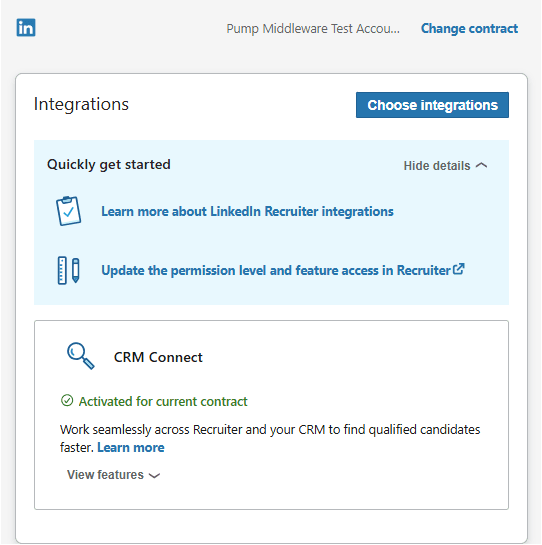This screenshot has width=542, height=545.
Task: Click the green activated checkmark icon
Action: 67,401
